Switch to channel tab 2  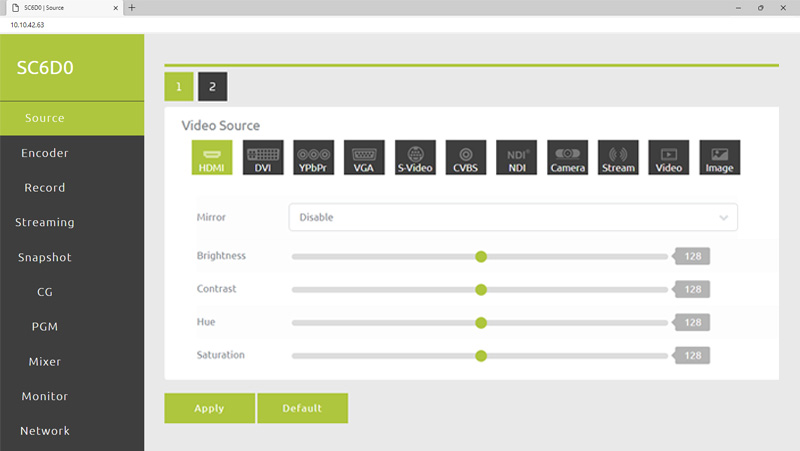coord(212,87)
